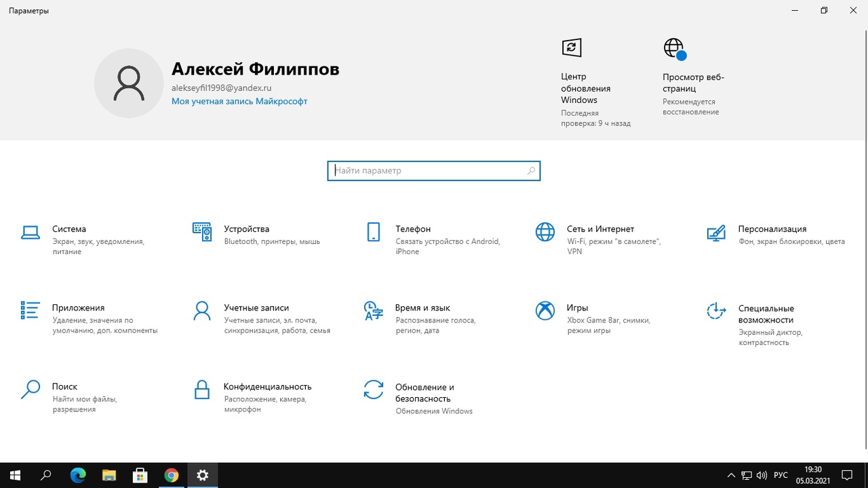Click the web browsing globe icon
This screenshot has height=488, width=868.
(675, 49)
